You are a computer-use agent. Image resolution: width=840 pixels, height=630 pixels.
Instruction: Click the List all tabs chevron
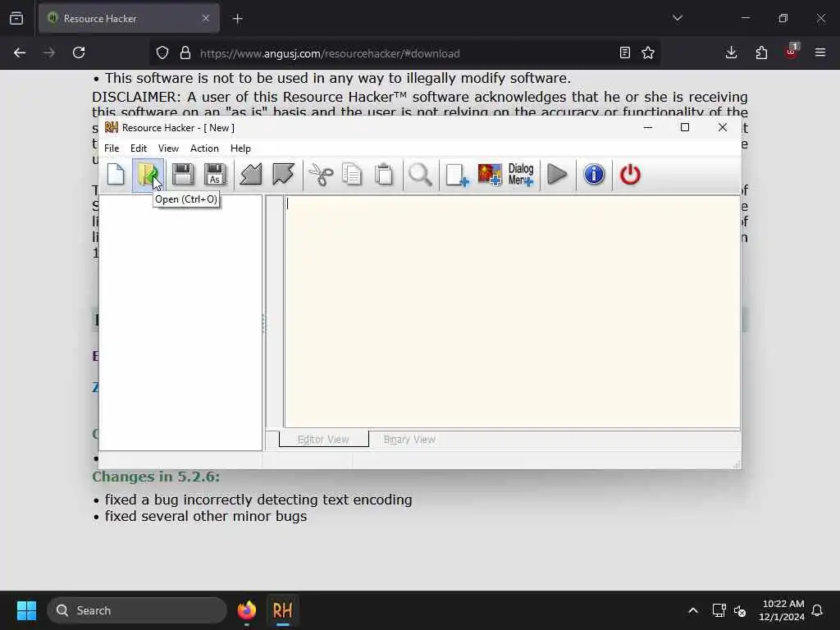pyautogui.click(x=678, y=18)
